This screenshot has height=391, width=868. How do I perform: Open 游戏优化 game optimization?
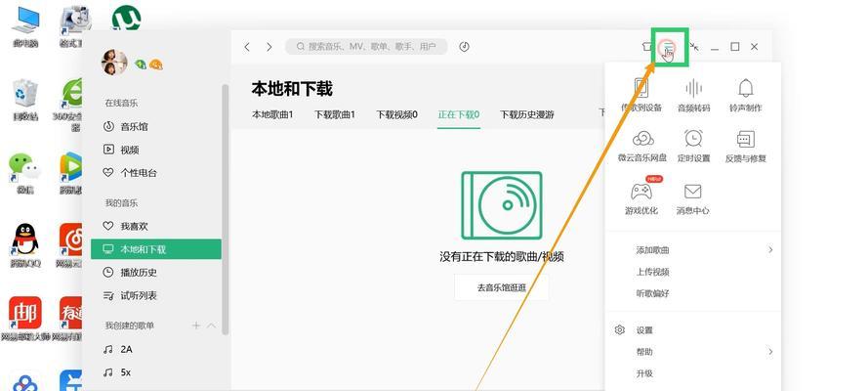coord(641,197)
